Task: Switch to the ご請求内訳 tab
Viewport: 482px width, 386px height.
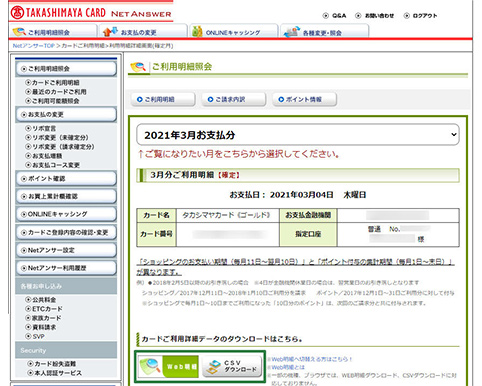Action: pos(233,99)
